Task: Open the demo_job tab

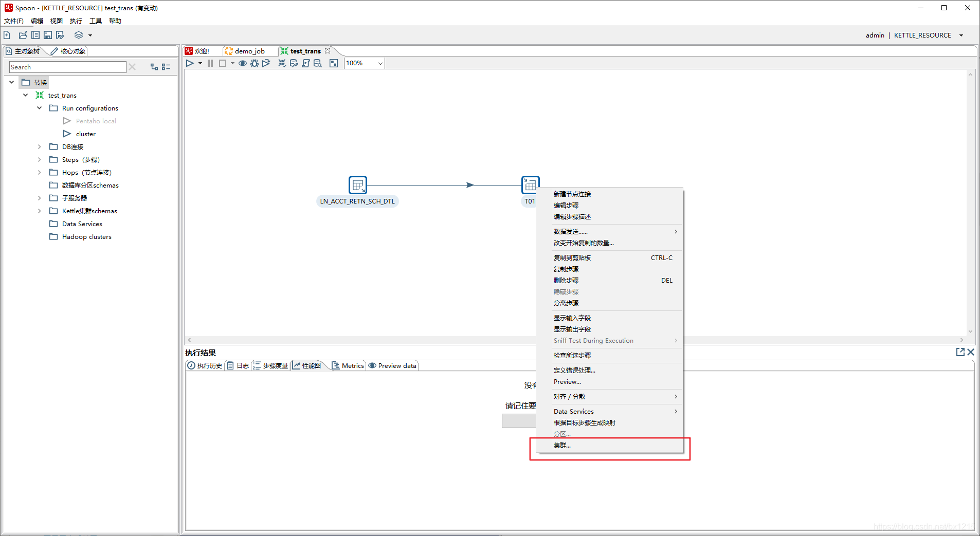Action: tap(249, 51)
